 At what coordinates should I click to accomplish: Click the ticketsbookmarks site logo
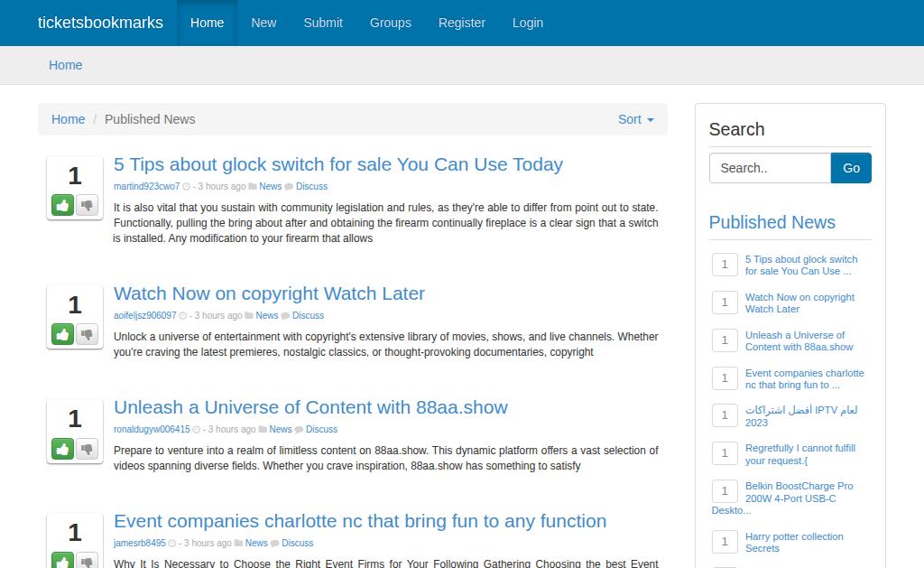click(x=101, y=23)
